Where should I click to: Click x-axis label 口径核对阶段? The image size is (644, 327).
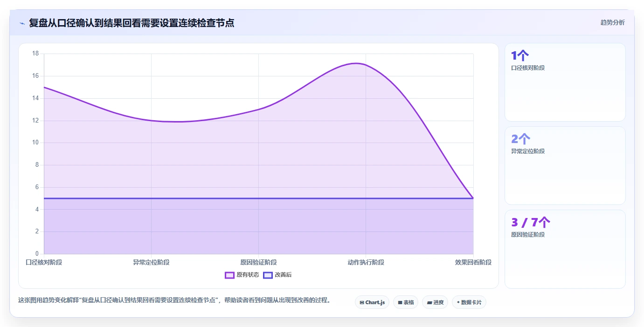[x=44, y=262]
